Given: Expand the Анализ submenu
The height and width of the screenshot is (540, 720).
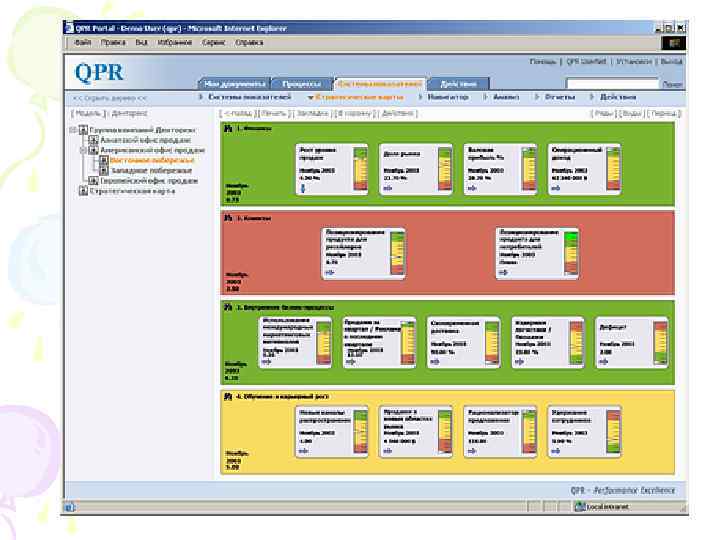Looking at the screenshot, I should [x=502, y=97].
